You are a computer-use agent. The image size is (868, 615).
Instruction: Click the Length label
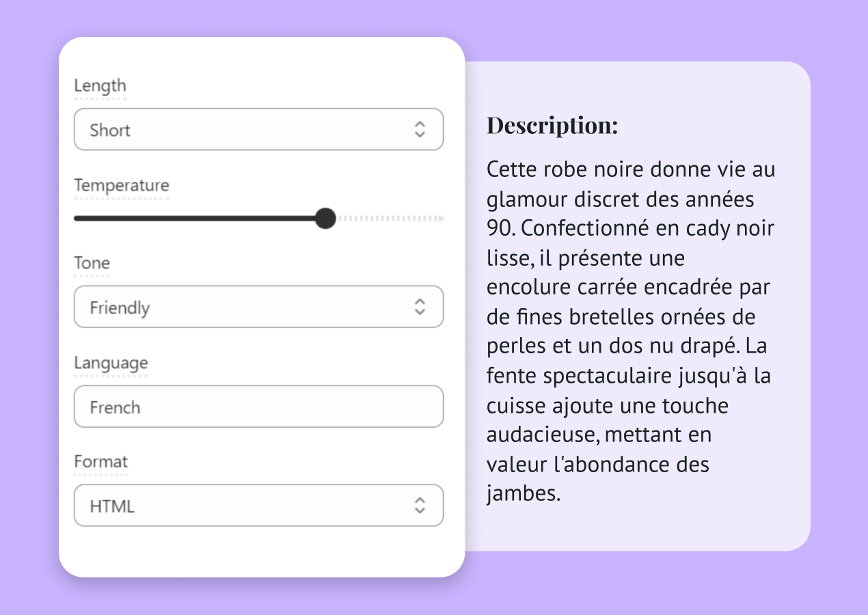[100, 85]
